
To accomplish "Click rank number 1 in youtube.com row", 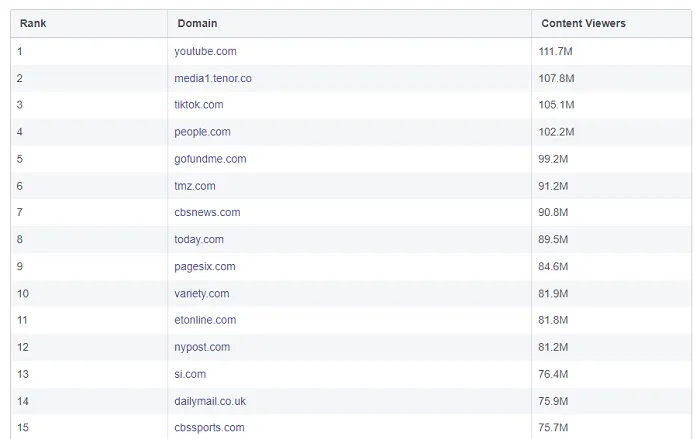I will (20, 51).
